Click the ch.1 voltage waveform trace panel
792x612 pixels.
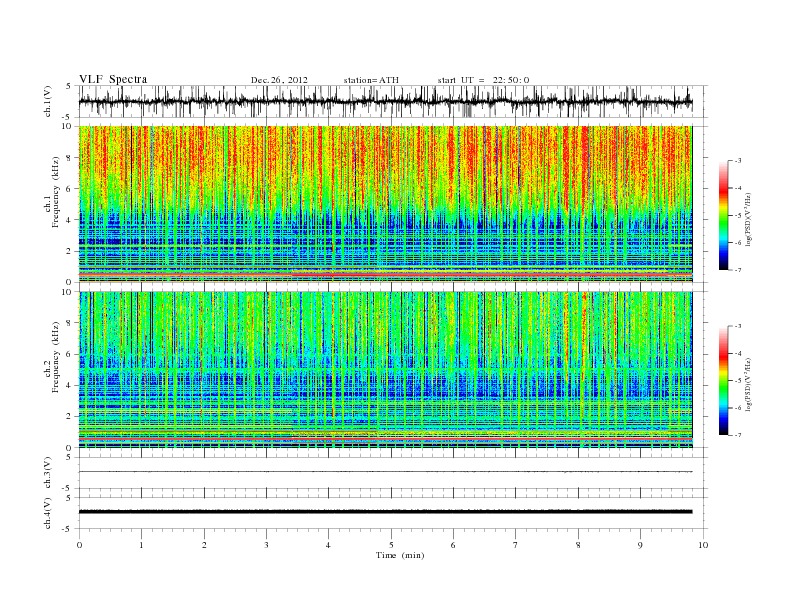(392, 101)
